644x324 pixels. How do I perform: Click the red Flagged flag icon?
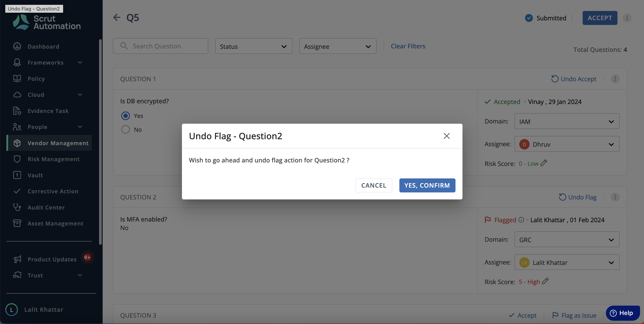(x=487, y=220)
